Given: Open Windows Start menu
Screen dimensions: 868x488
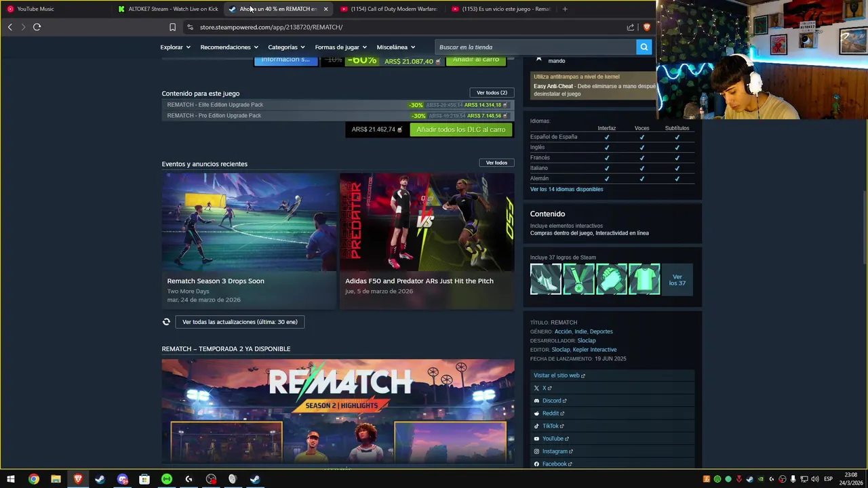Looking at the screenshot, I should (11, 479).
